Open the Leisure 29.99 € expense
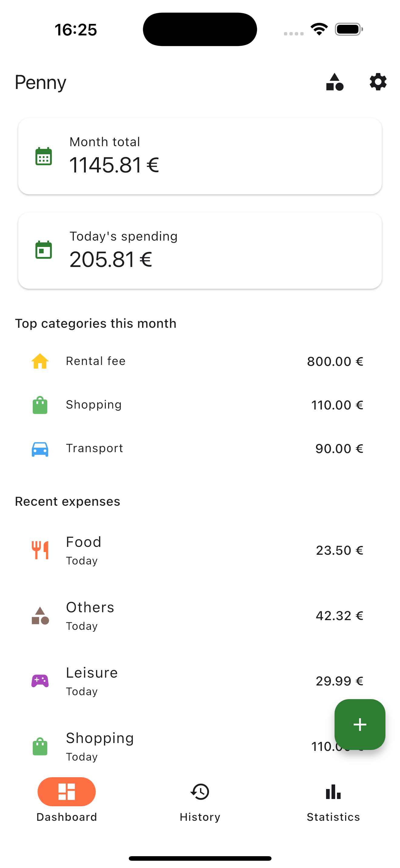The image size is (400, 868). [x=200, y=681]
